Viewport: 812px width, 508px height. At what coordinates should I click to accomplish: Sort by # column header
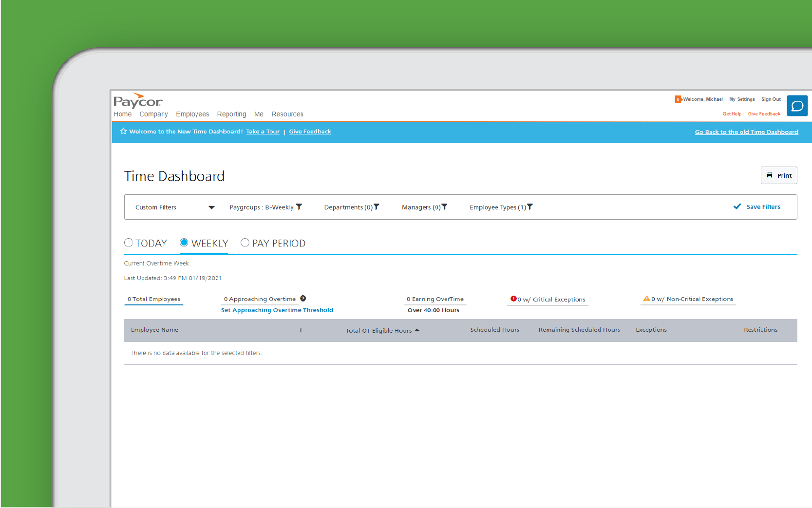click(x=301, y=330)
